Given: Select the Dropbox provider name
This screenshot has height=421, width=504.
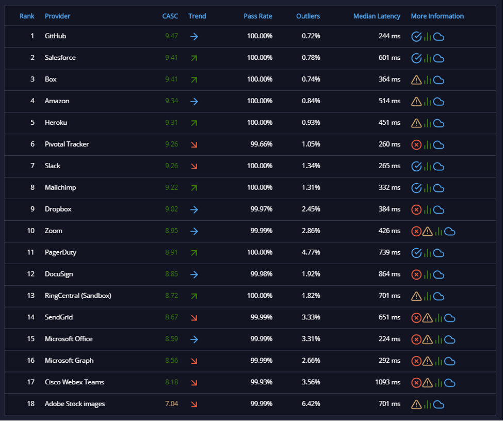Looking at the screenshot, I should pyautogui.click(x=58, y=209).
